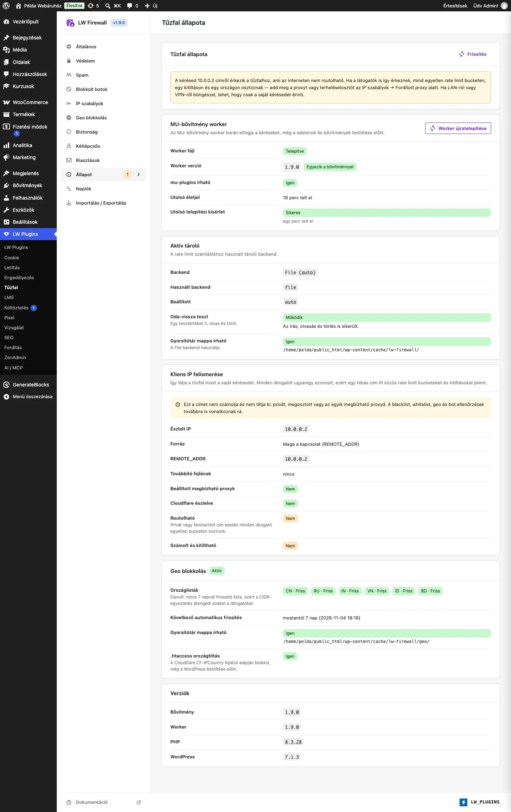Click the Észlelt IP value 10.0.0.2
The image size is (511, 812).
(x=296, y=429)
